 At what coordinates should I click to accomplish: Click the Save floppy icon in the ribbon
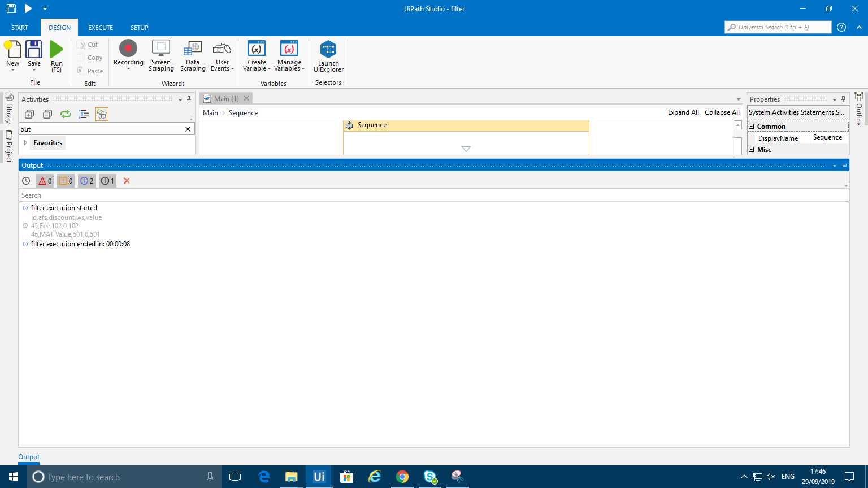pos(34,50)
